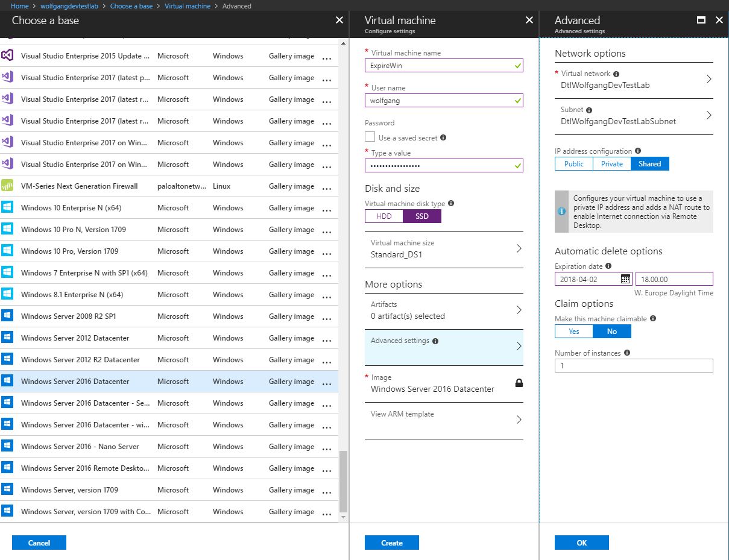Click info icon next to Number of instances
The image size is (729, 560).
click(627, 353)
